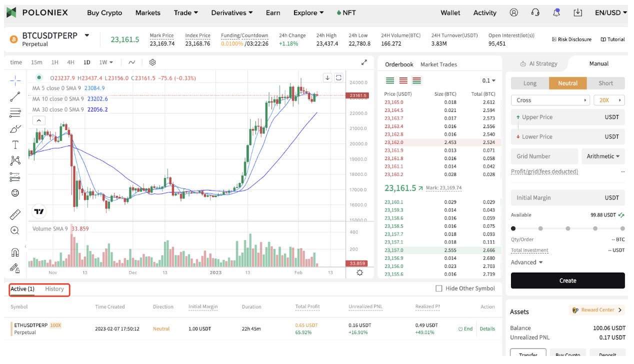Click the Available balance transfer icon
Screen dimensions: 634x364
point(621,215)
